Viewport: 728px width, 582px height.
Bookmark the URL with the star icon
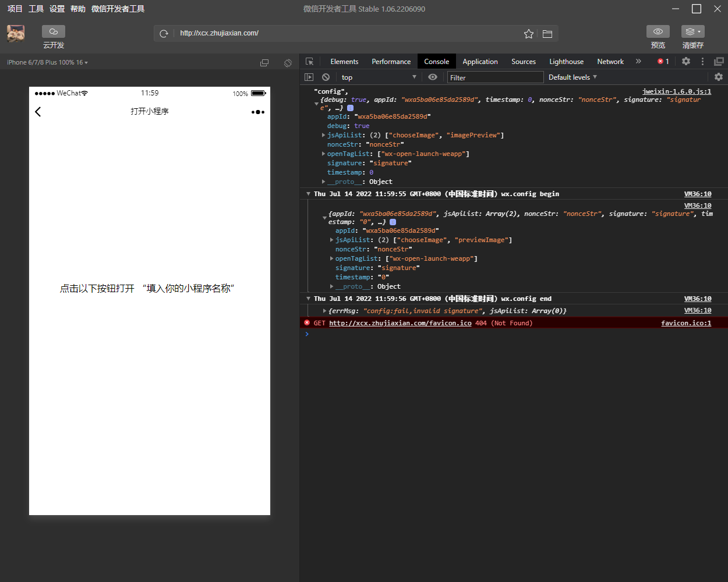point(529,34)
